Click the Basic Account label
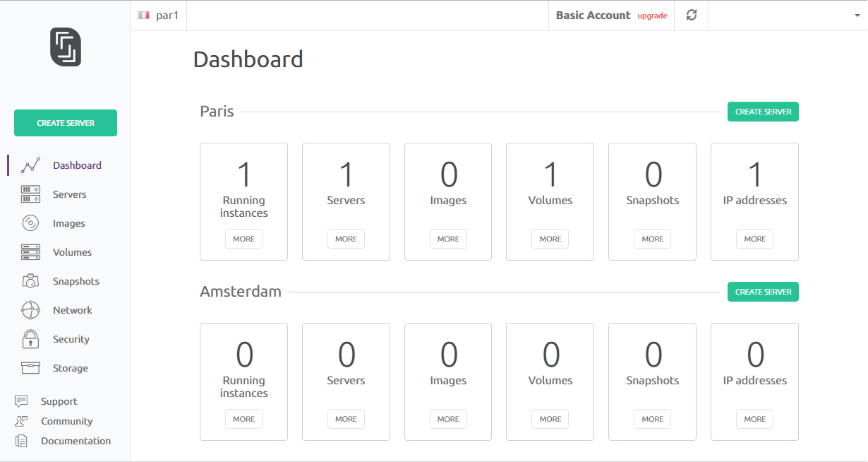The height and width of the screenshot is (462, 868). (593, 16)
